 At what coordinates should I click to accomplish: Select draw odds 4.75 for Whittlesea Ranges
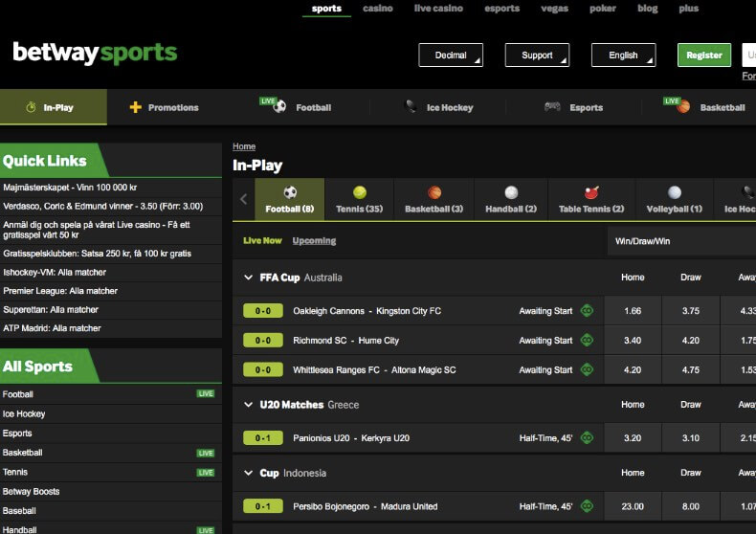coord(691,369)
